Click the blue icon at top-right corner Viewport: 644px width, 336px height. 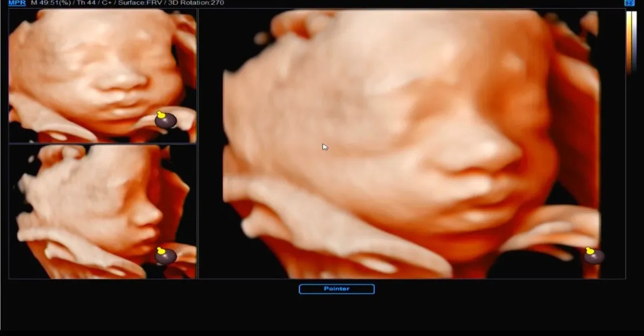(x=629, y=3)
